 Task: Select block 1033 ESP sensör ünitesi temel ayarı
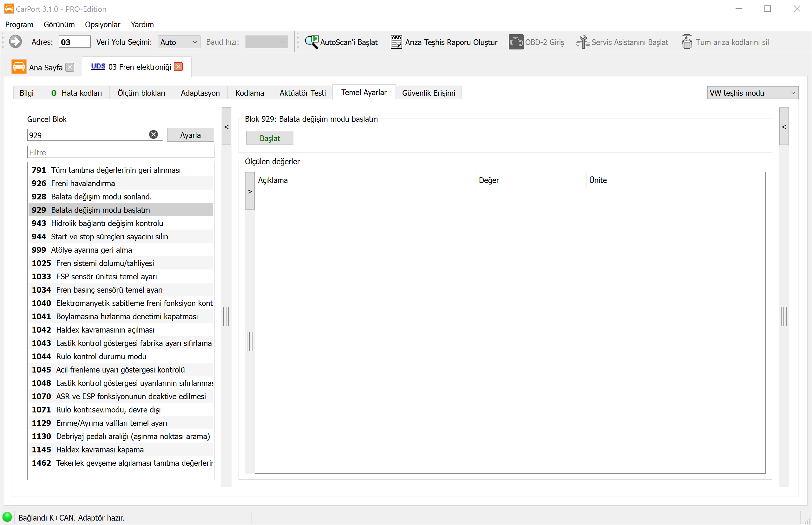121,276
